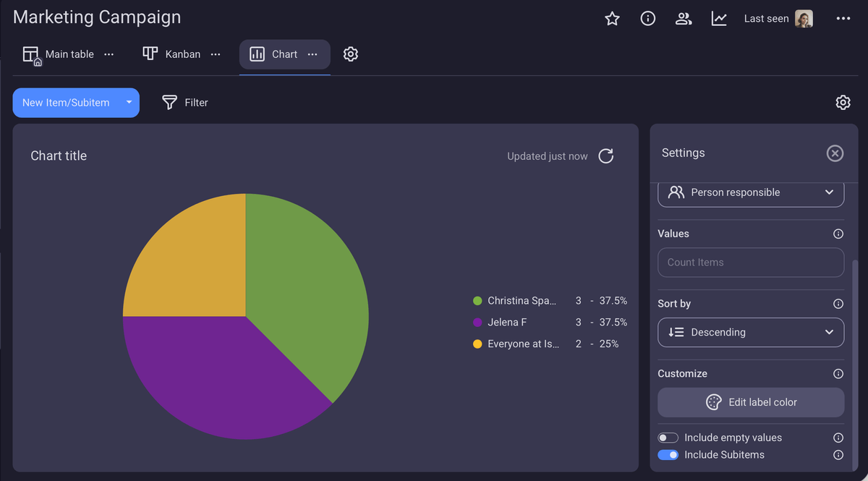Screen dimensions: 868x481
Task: Change Sort by from Descending
Action: pyautogui.click(x=750, y=332)
